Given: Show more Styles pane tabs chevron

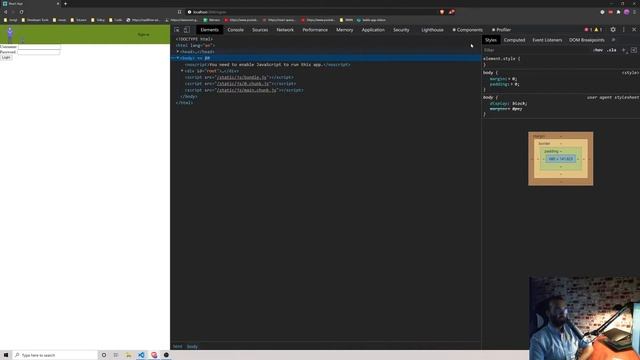Looking at the screenshot, I should (x=613, y=40).
